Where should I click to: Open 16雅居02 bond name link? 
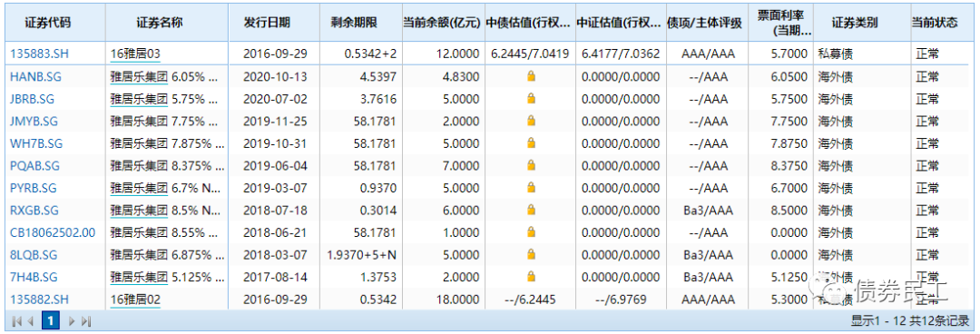[x=135, y=299]
